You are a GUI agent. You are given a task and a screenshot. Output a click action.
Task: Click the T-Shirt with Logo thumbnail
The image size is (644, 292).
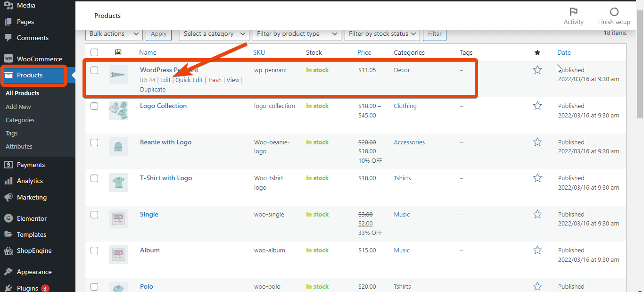click(x=118, y=183)
